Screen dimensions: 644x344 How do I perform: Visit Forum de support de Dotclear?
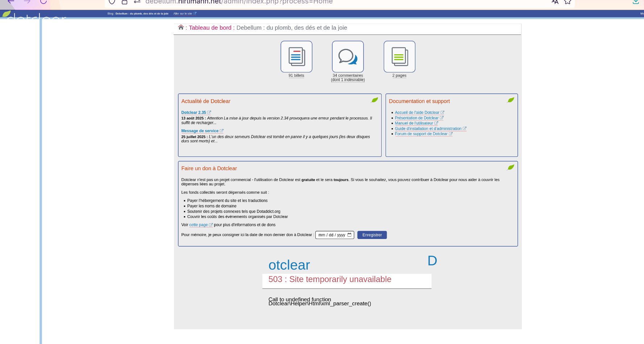coord(421,134)
